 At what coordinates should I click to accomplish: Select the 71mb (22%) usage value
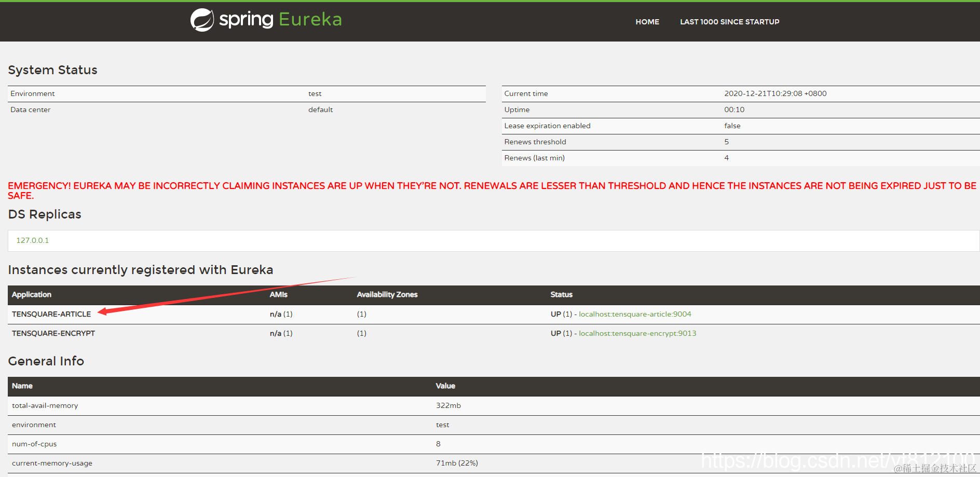point(457,463)
